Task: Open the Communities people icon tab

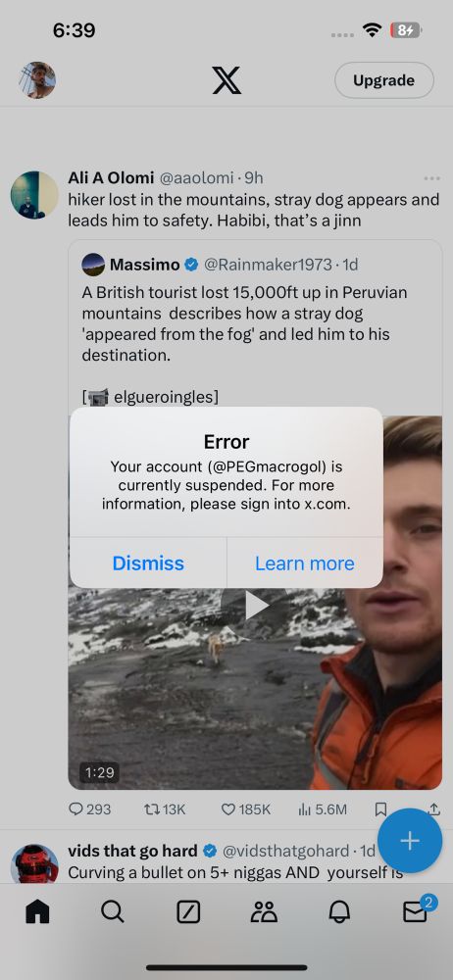Action: 264,912
